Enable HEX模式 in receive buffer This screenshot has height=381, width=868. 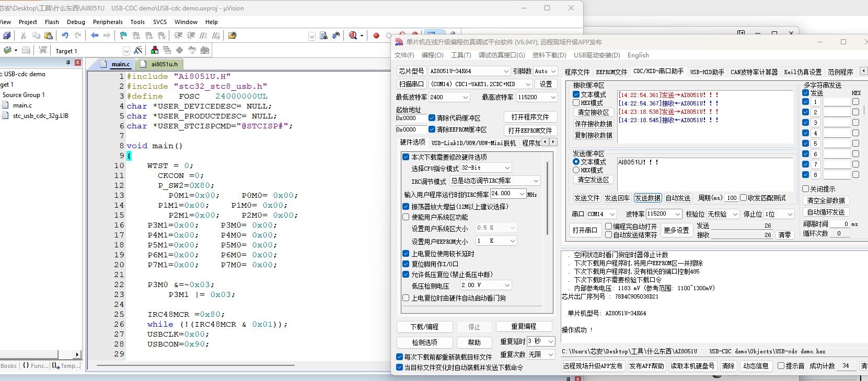tap(576, 103)
